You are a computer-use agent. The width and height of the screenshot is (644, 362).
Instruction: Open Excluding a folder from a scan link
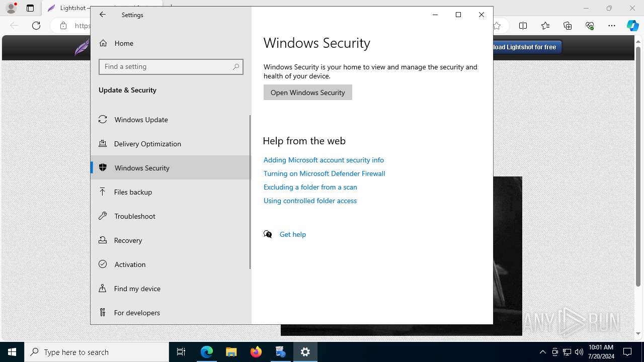(x=310, y=187)
